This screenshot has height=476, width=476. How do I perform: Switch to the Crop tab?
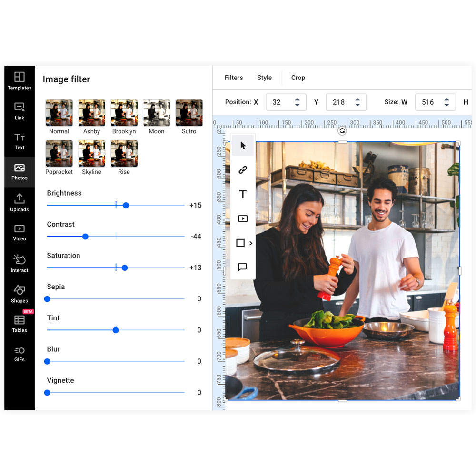[298, 78]
